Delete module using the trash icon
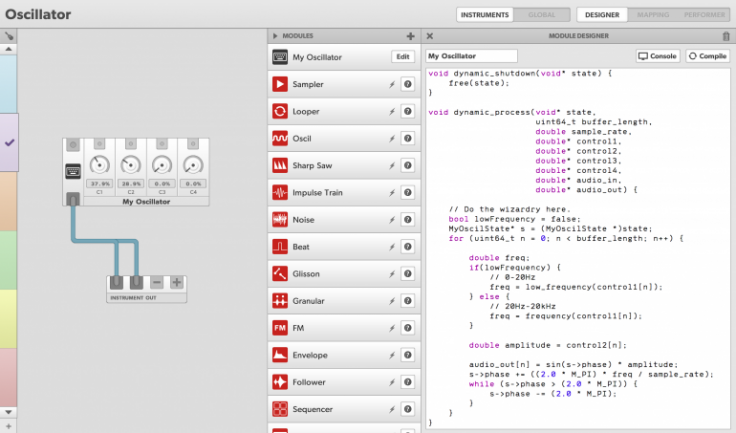 726,36
